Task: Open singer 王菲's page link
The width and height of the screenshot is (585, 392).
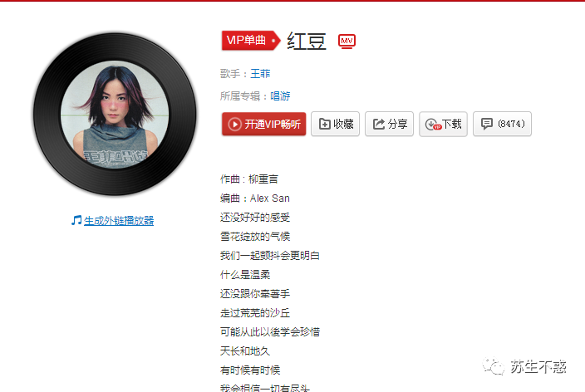Action: (x=260, y=74)
